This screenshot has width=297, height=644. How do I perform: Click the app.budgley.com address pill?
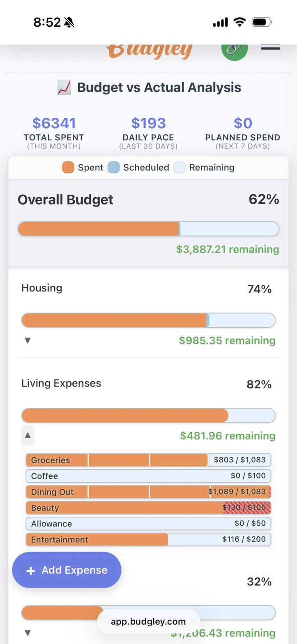(148, 621)
